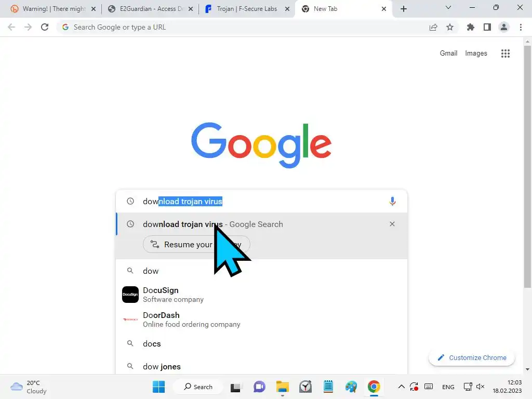Open the Extensions puzzle icon
The height and width of the screenshot is (399, 532).
[x=471, y=27]
